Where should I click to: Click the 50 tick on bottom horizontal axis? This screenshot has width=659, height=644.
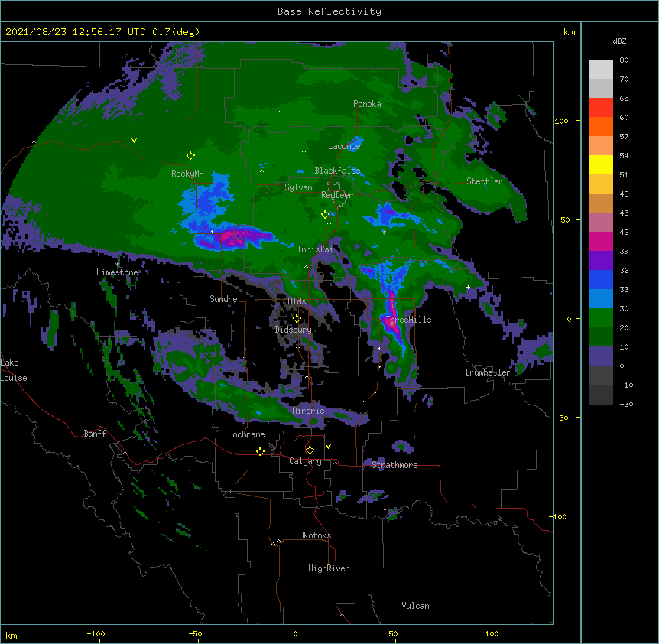(392, 633)
